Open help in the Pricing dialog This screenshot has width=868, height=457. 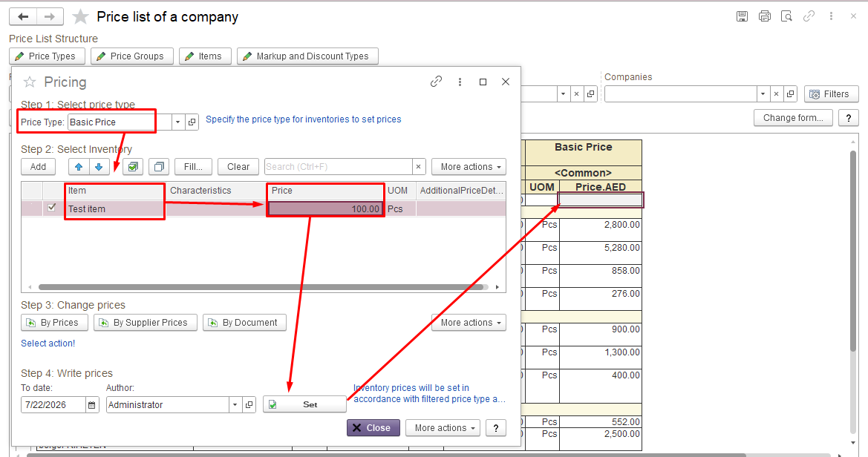click(496, 427)
